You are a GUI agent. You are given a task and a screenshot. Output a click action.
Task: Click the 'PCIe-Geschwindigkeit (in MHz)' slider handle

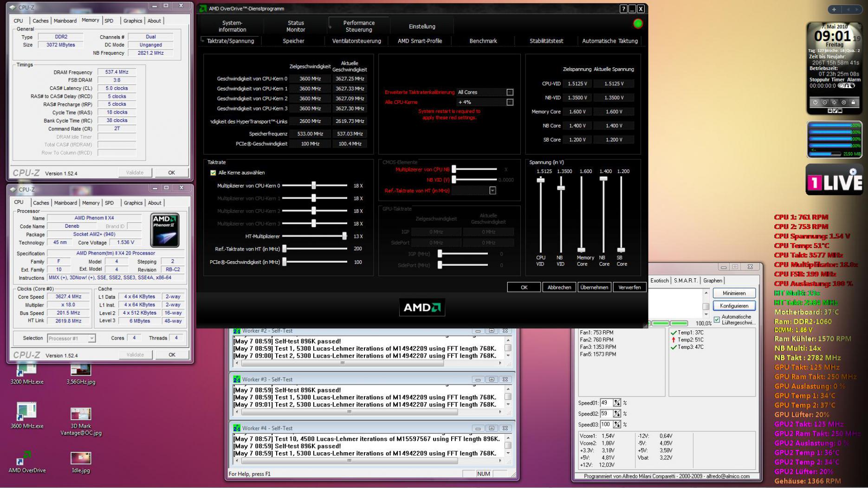[x=285, y=262]
